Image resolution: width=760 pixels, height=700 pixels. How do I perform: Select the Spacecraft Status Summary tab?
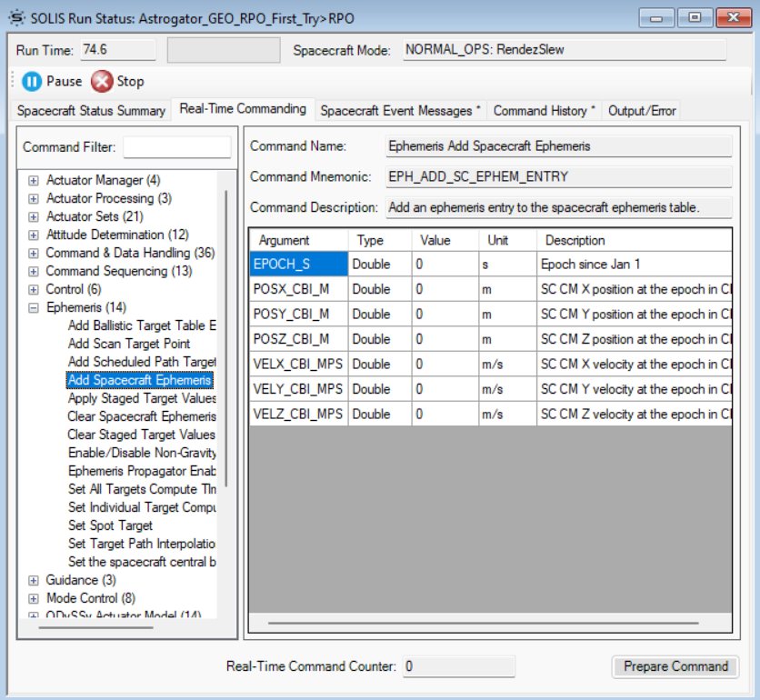click(86, 110)
